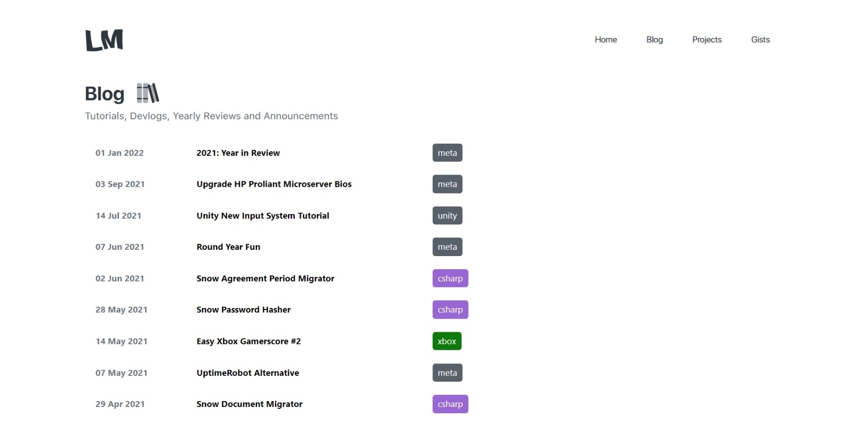The height and width of the screenshot is (421, 868).
Task: Open the 'Round Year Fun' post
Action: click(228, 247)
